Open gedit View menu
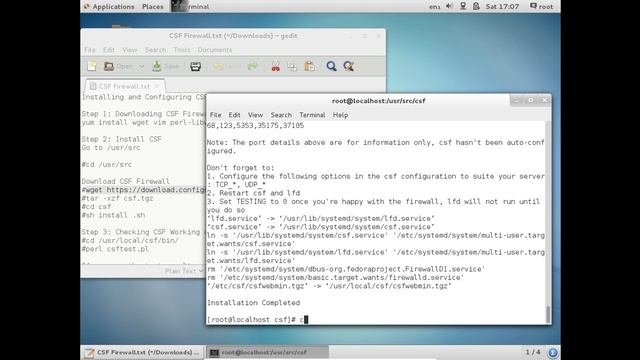The height and width of the screenshot is (360, 640). coord(130,50)
